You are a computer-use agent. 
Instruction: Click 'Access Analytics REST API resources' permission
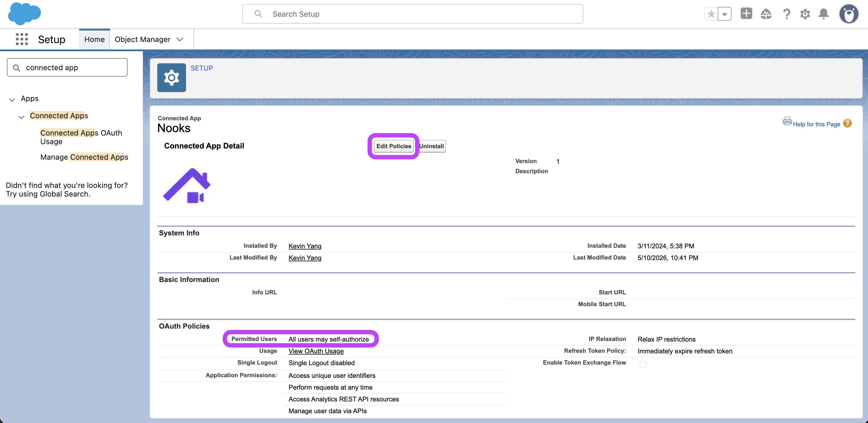344,399
